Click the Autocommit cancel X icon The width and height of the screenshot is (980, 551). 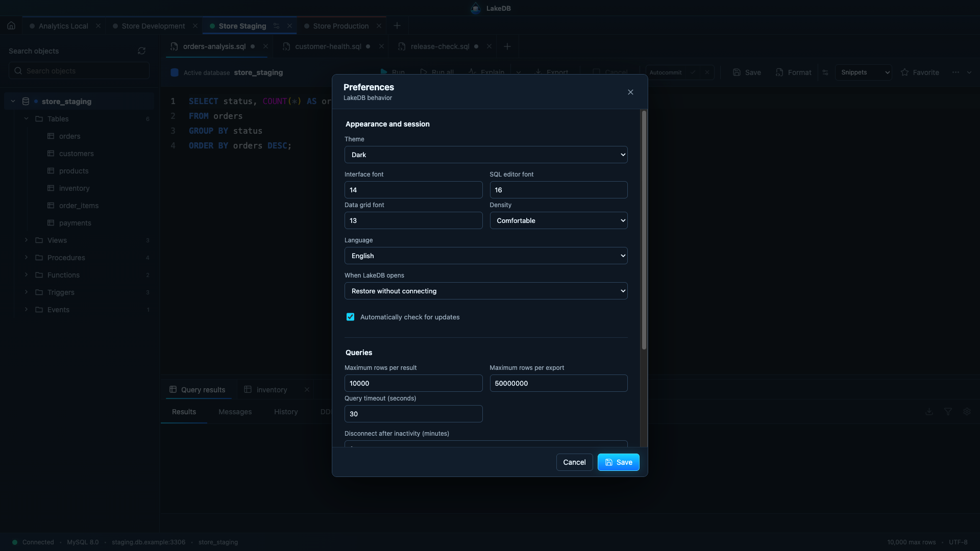[x=707, y=72]
